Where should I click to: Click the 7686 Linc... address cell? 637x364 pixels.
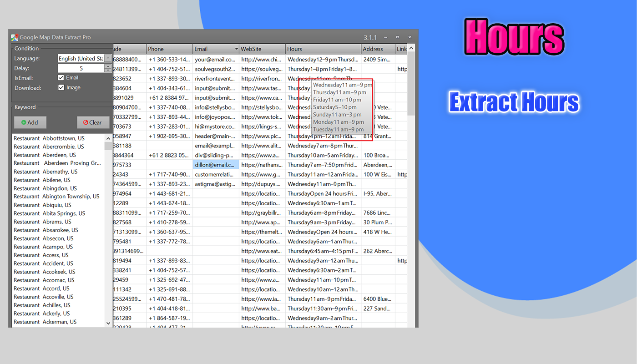(378, 212)
